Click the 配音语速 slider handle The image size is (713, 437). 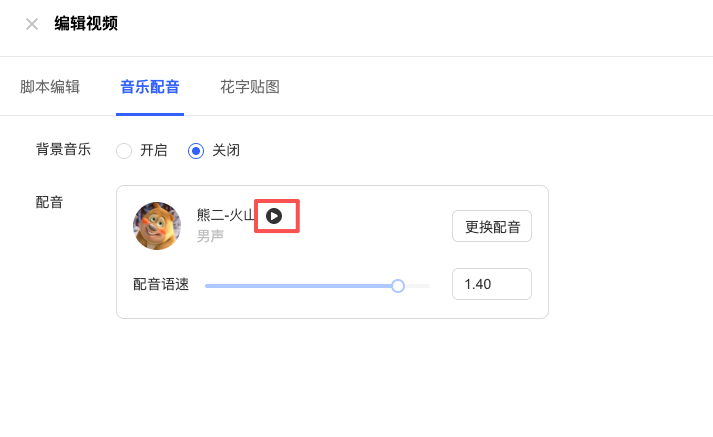pyautogui.click(x=398, y=286)
